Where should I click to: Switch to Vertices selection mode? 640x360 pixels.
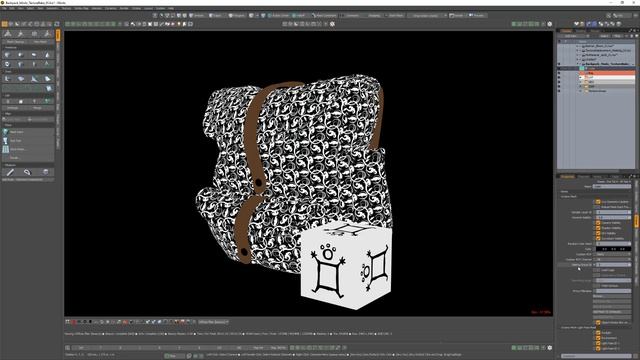[x=197, y=16]
